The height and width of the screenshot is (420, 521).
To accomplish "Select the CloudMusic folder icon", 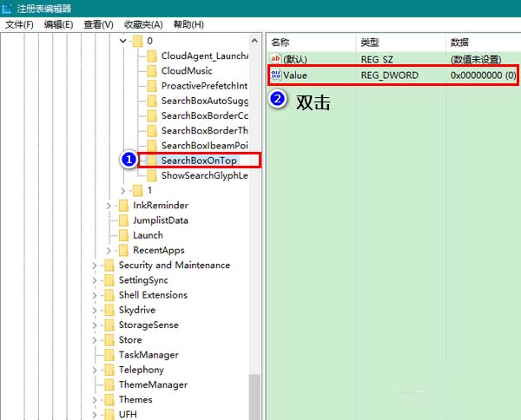I will click(152, 71).
